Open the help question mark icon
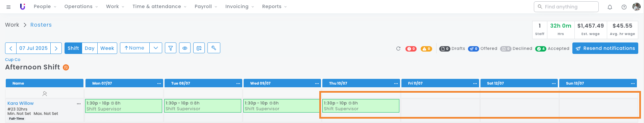Image resolution: width=644 pixels, height=123 pixels. [624, 7]
